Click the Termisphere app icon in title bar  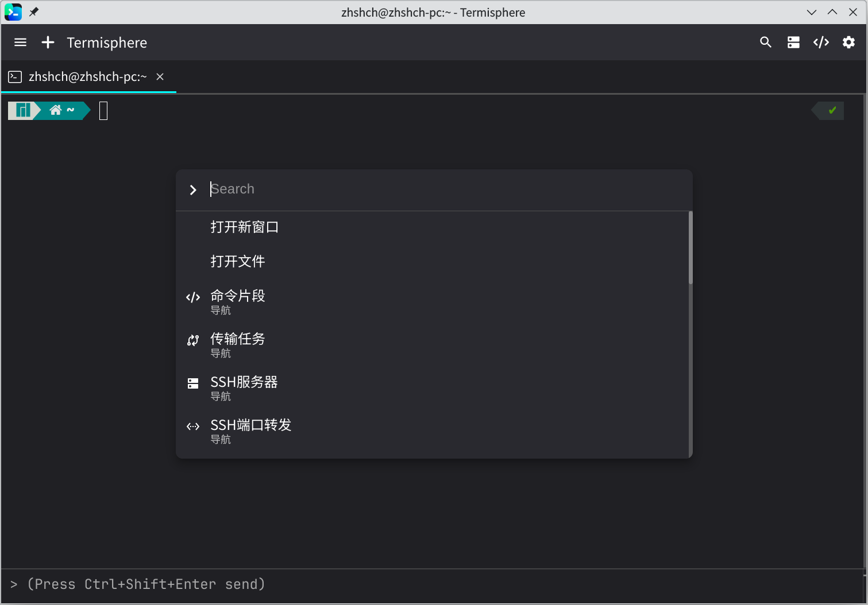(13, 12)
